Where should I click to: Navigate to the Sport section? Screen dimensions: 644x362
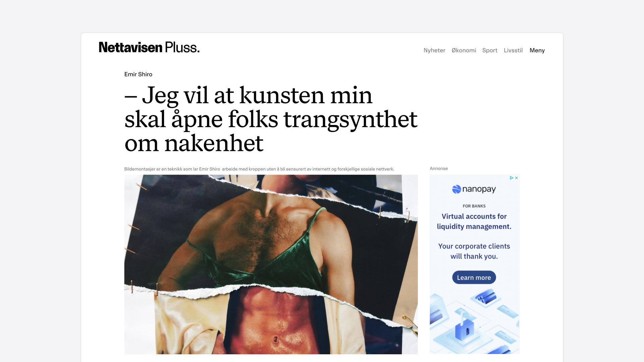(490, 50)
